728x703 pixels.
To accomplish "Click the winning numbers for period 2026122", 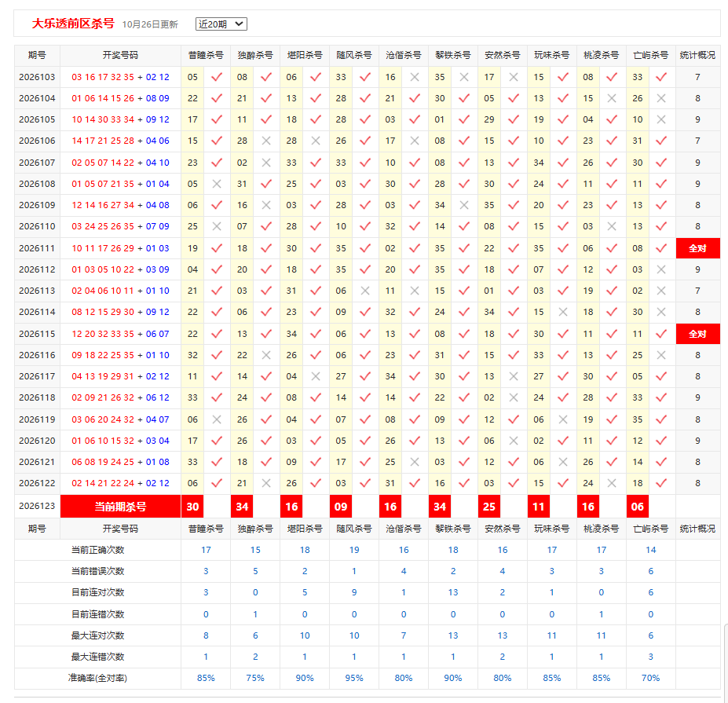I will pyautogui.click(x=120, y=483).
